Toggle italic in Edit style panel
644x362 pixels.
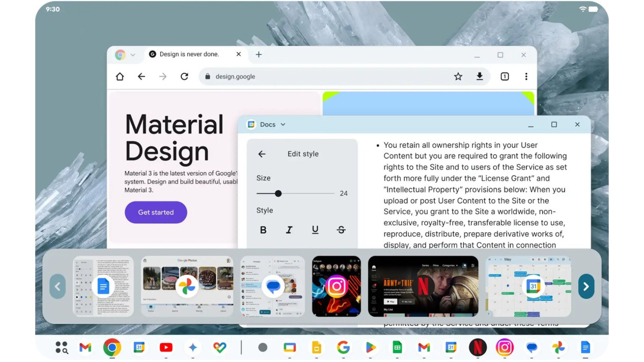289,230
